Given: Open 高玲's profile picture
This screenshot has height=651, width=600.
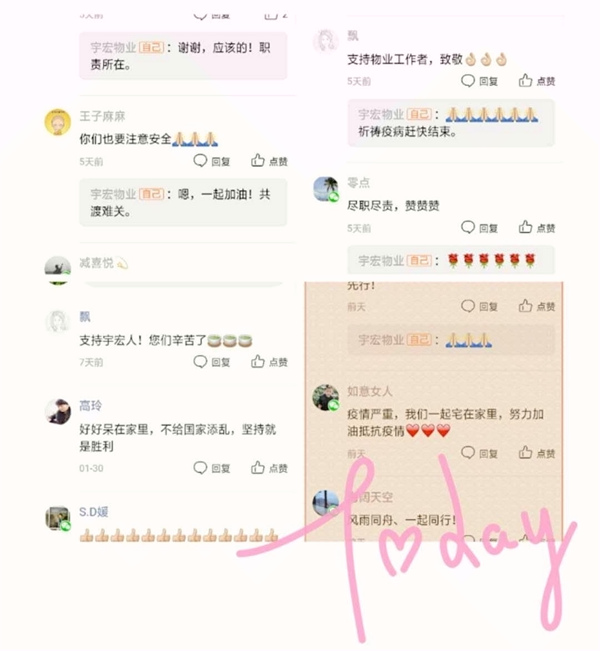Looking at the screenshot, I should click(58, 411).
